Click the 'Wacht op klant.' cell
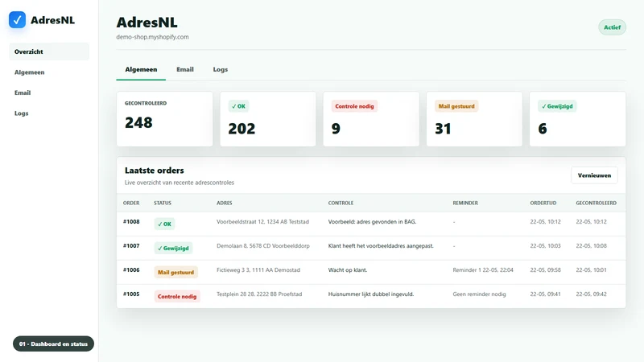The width and height of the screenshot is (644, 362). [x=348, y=270]
